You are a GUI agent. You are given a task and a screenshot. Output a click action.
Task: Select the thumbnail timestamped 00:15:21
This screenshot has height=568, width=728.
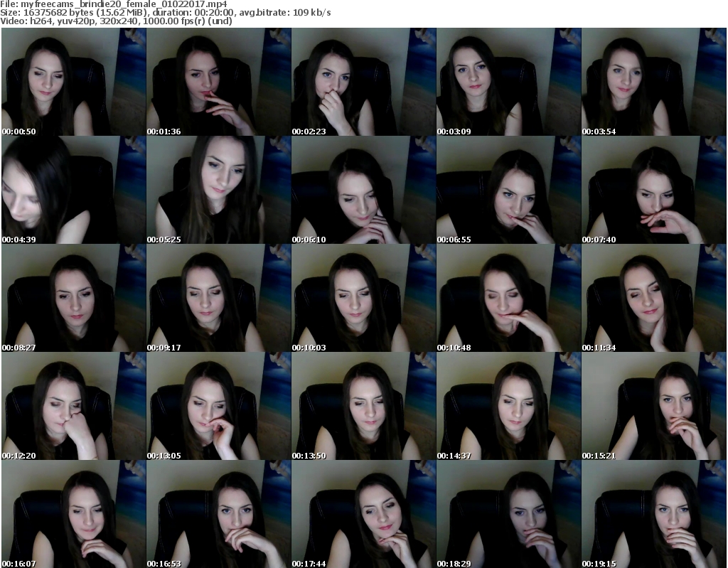(x=654, y=406)
